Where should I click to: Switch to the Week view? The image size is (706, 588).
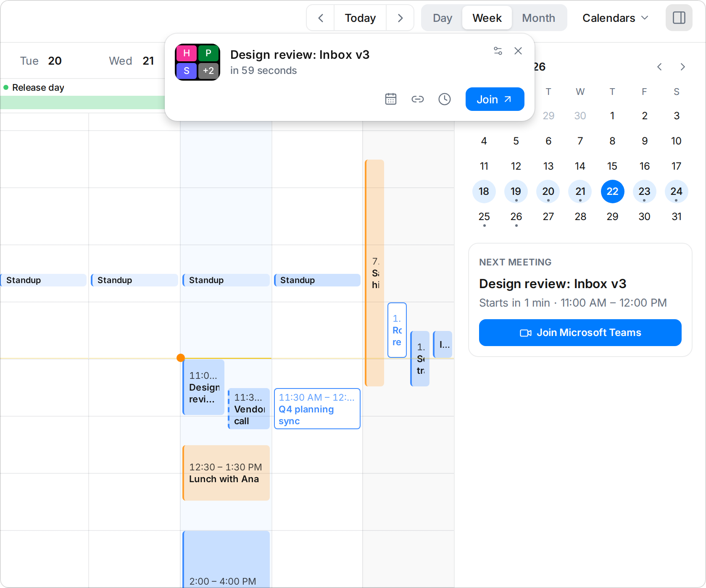[487, 18]
